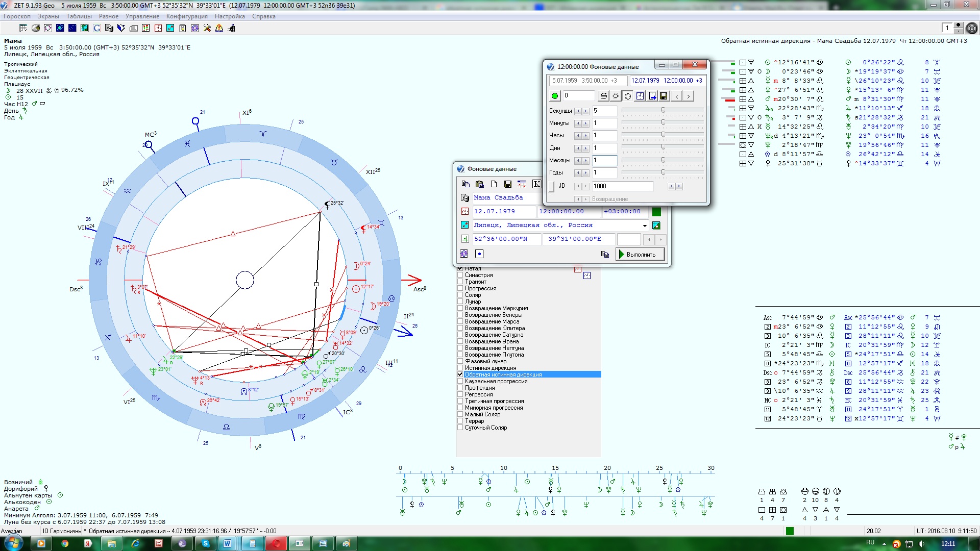Image resolution: width=980 pixels, height=551 pixels.
Task: Decrease the Годы value with left arrow
Action: 578,173
